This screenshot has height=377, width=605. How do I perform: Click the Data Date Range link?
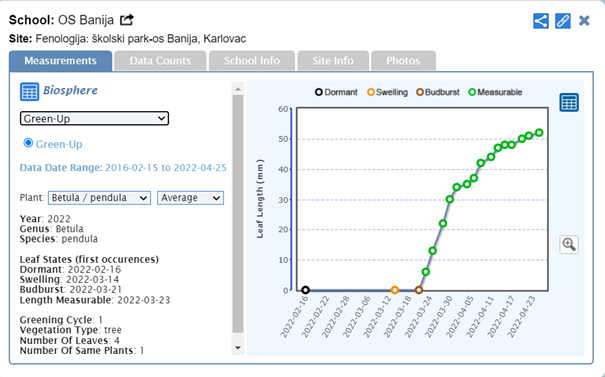coord(123,168)
